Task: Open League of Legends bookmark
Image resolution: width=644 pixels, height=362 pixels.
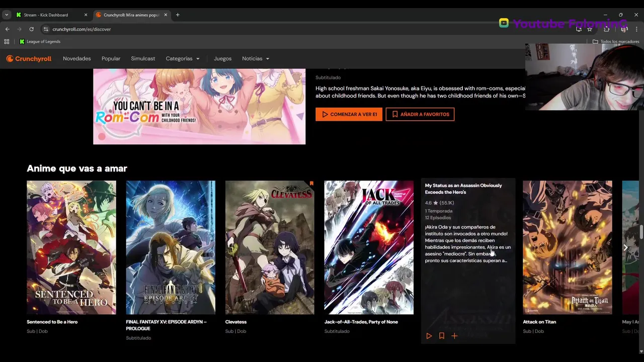Action: click(x=40, y=42)
